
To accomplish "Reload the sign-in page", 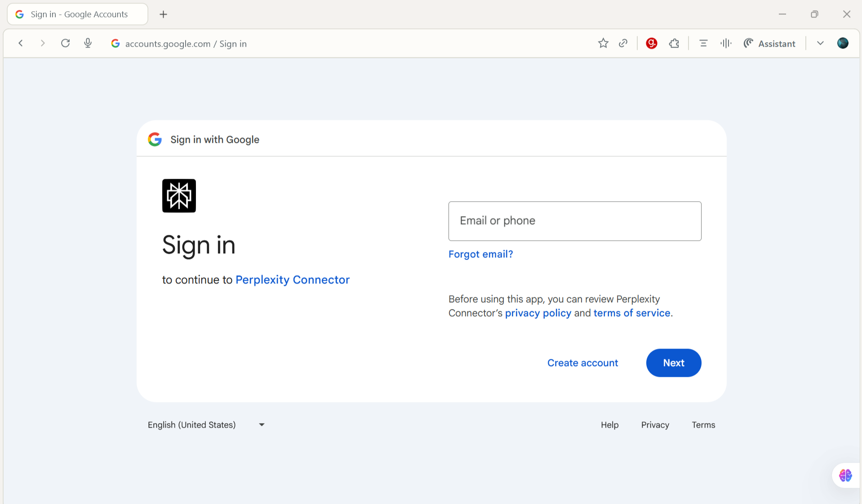I will coord(65,43).
